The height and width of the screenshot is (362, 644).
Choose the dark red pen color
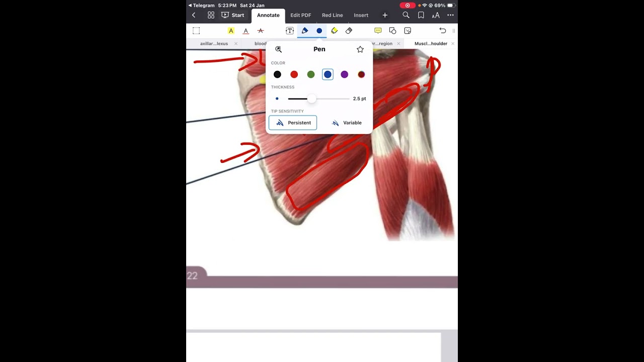coord(361,74)
